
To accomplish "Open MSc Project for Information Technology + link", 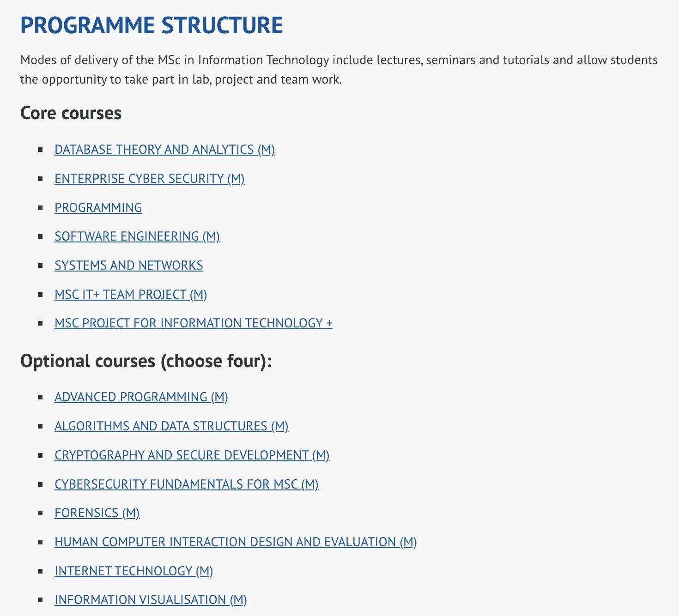I will [x=193, y=323].
